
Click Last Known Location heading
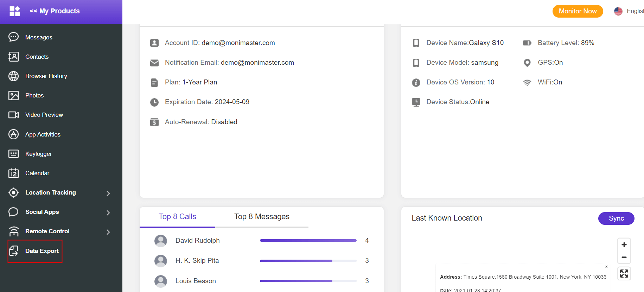(447, 218)
